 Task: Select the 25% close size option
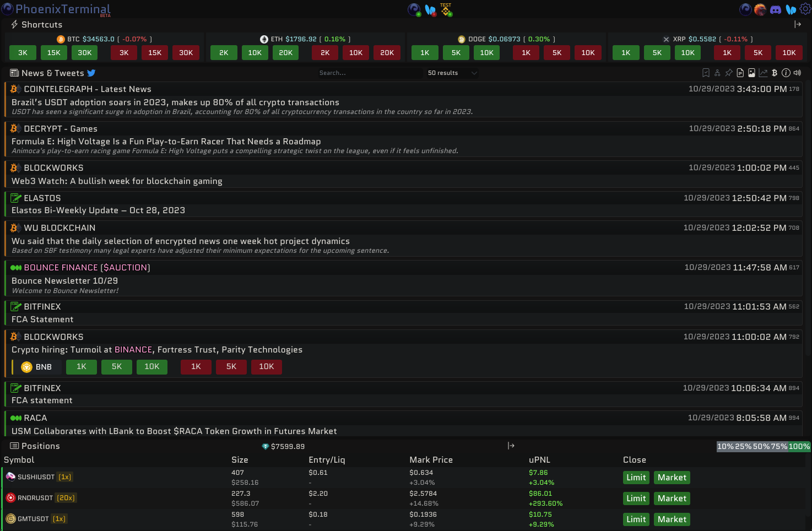point(743,447)
